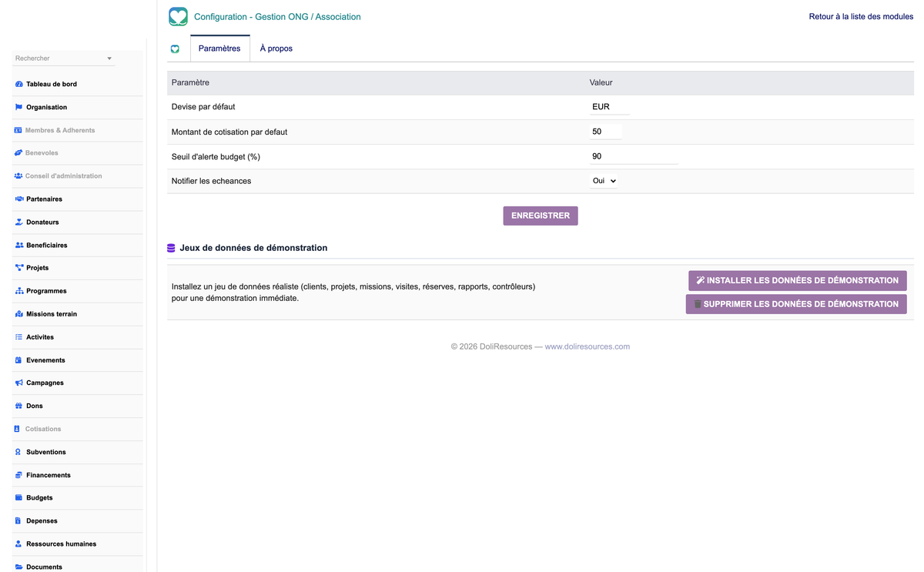924x572 pixels.
Task: Click the Budgets wallet icon
Action: (19, 498)
